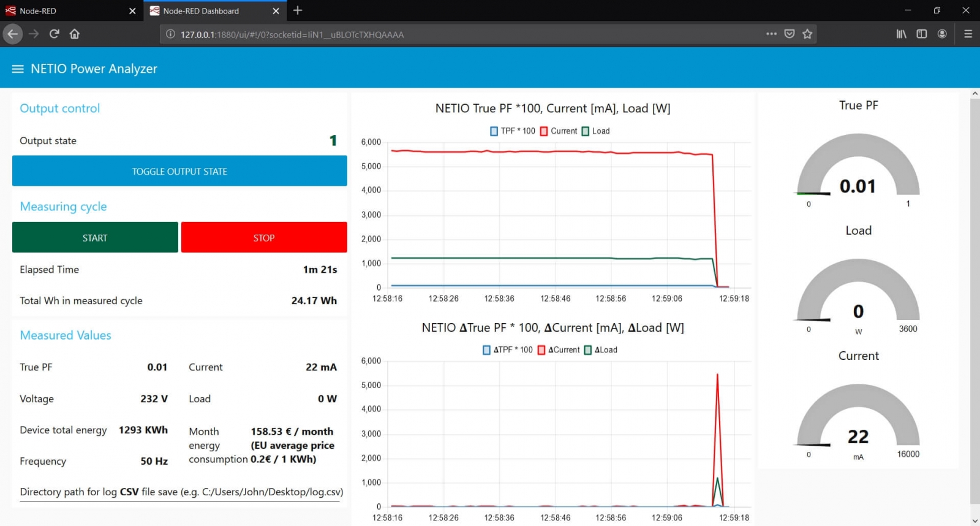Click the address bar URL

click(x=292, y=34)
